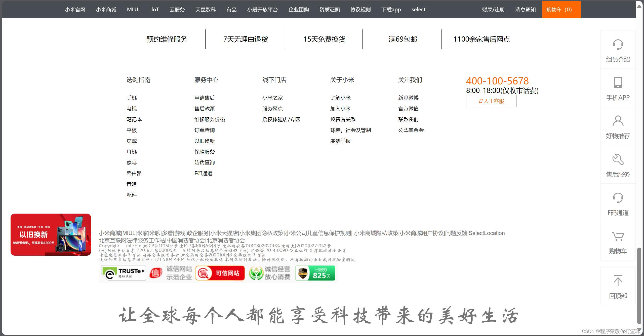The image size is (644, 336).
Task: Select 天星数科 in top navigation
Action: [x=206, y=10]
